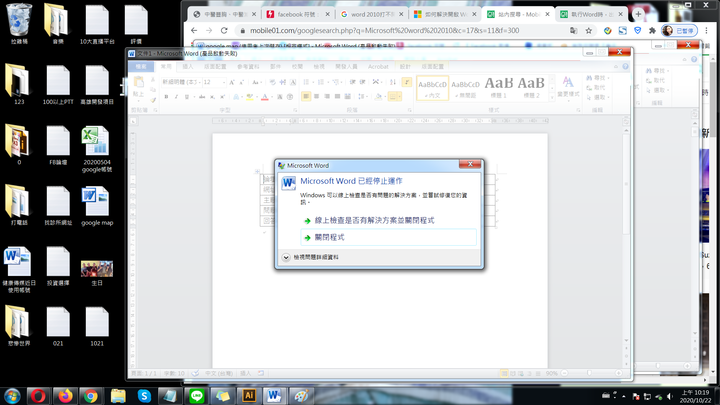The height and width of the screenshot is (405, 720).
Task: Expand 檢視問題詳細資料 details in dialog
Action: tap(311, 257)
